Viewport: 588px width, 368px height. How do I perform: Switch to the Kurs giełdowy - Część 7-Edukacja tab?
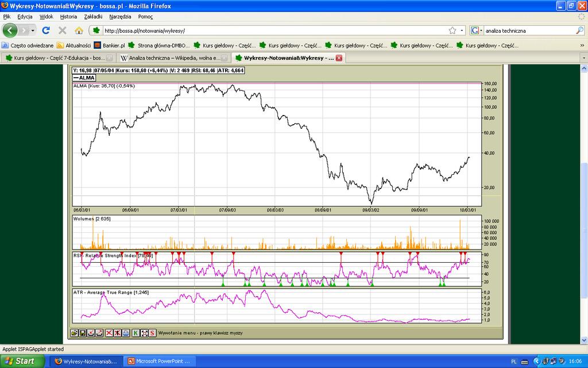[x=58, y=58]
